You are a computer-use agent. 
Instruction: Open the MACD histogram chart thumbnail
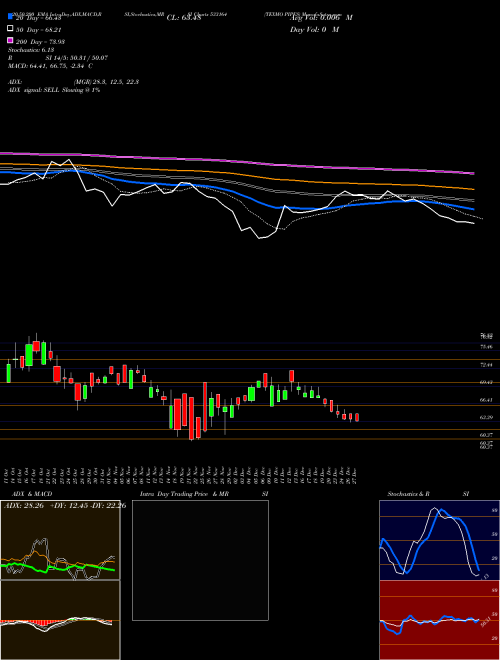tap(60, 620)
